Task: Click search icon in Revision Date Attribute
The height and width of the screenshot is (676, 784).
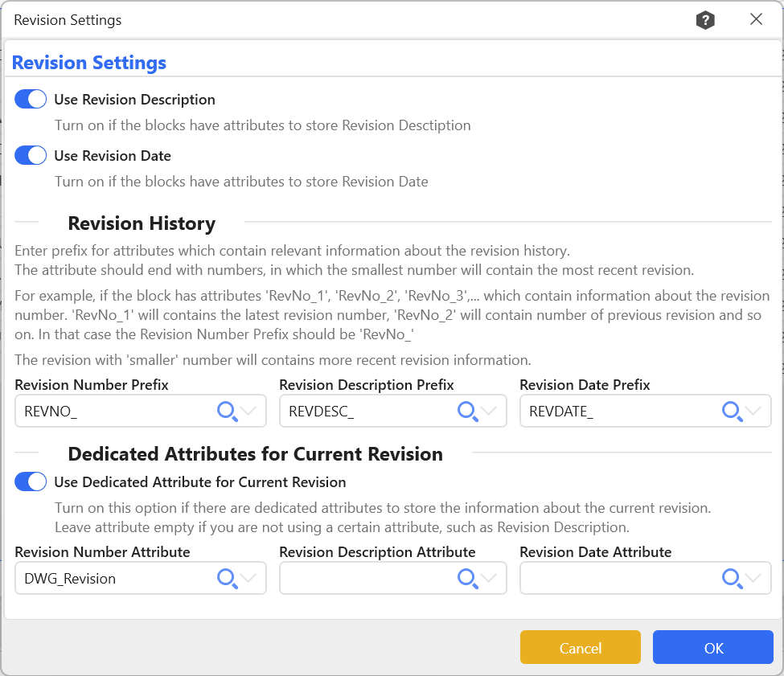Action: 731,578
